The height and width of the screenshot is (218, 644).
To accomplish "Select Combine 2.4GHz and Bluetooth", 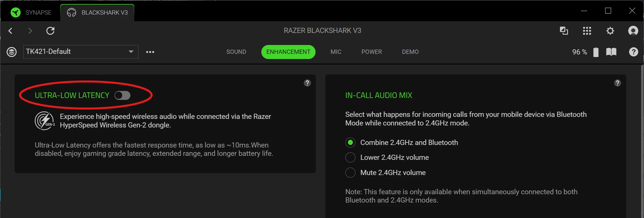I will pyautogui.click(x=402, y=142).
